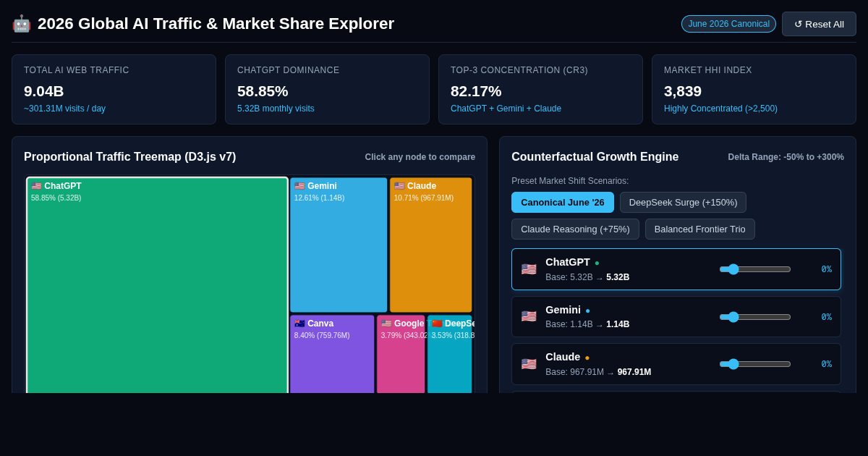Click the Proportional Traffic Treemap heading
The height and width of the screenshot is (456, 868).
pyautogui.click(x=130, y=157)
